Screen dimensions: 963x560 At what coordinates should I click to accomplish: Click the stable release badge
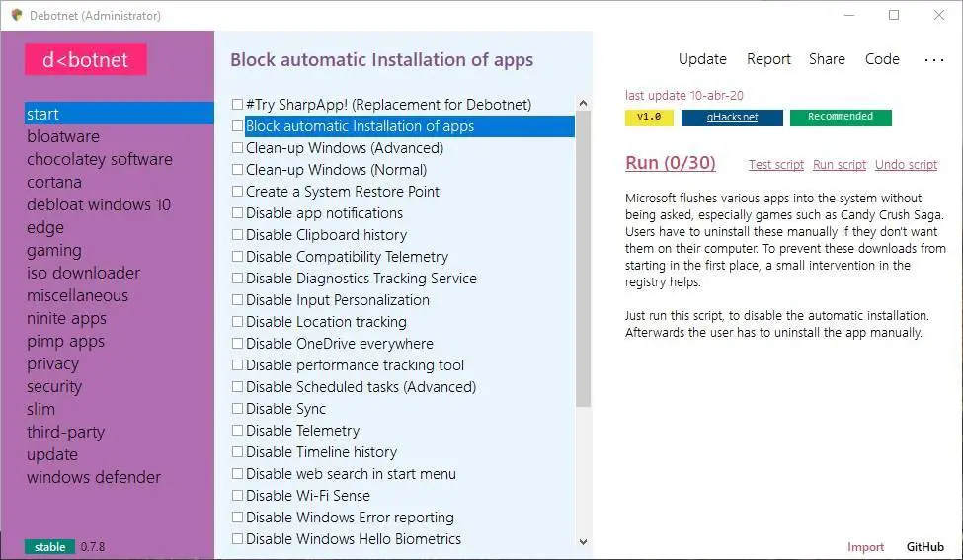[49, 546]
